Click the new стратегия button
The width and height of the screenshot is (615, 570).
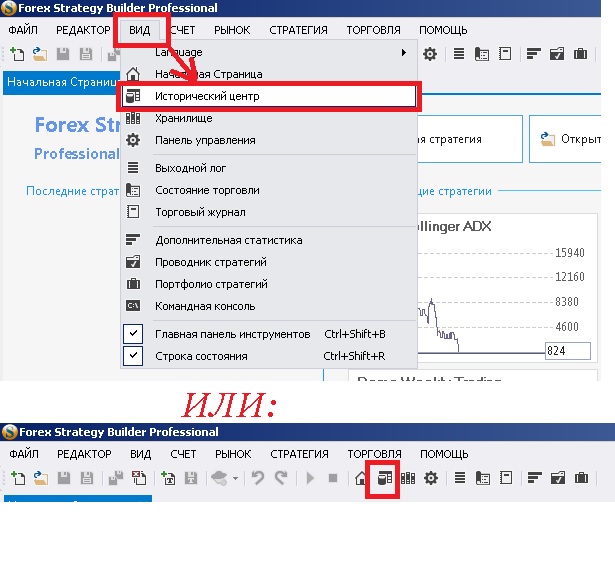point(469,139)
